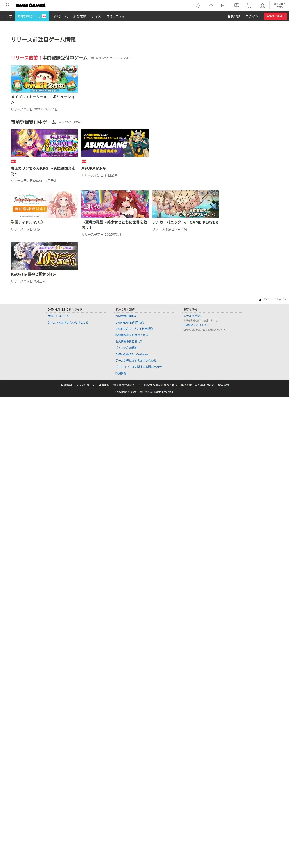
Task: Open favorites star icon
Action: point(211,5)
